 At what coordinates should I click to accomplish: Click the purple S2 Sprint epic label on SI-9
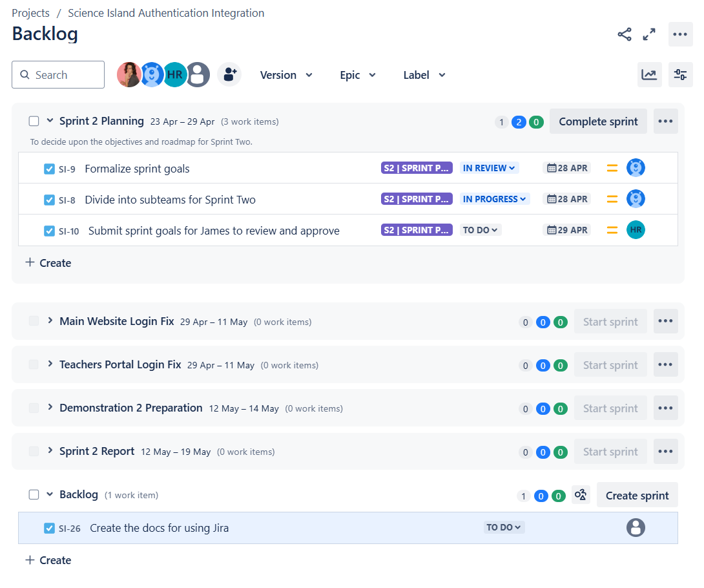417,167
